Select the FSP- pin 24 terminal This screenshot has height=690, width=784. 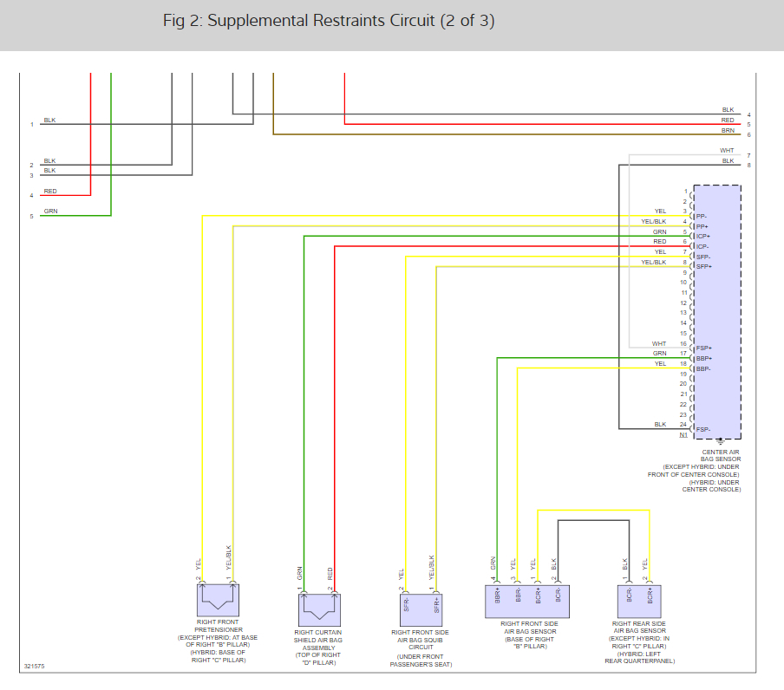[702, 429]
